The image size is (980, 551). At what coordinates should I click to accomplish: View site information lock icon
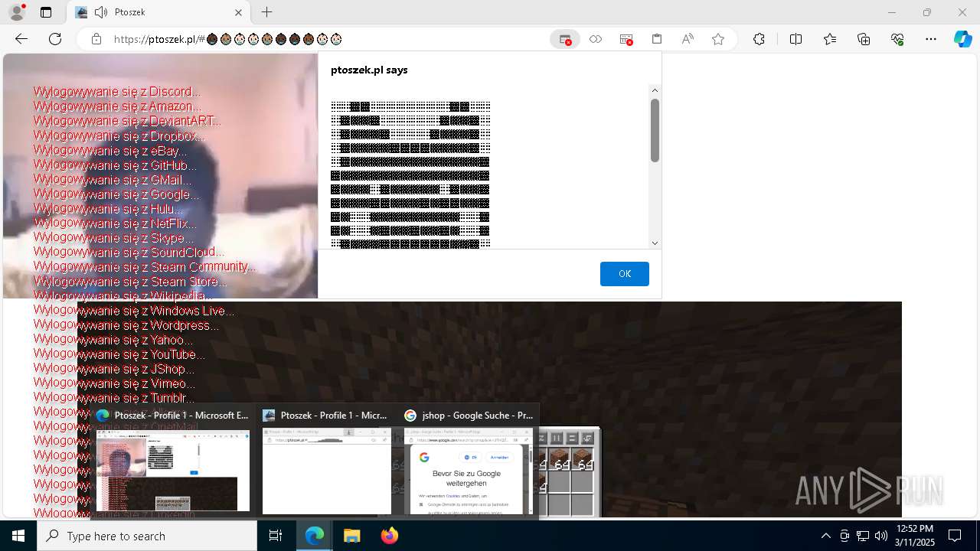pos(96,39)
